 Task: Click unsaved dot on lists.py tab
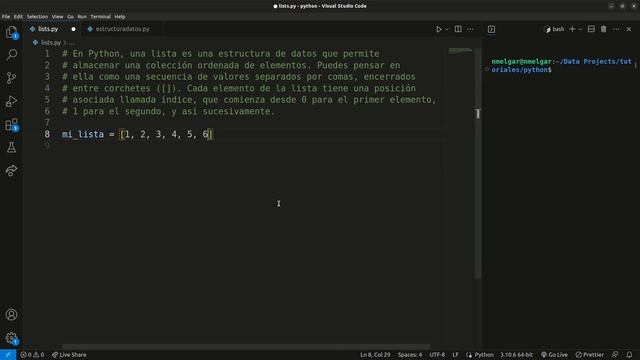[73, 29]
